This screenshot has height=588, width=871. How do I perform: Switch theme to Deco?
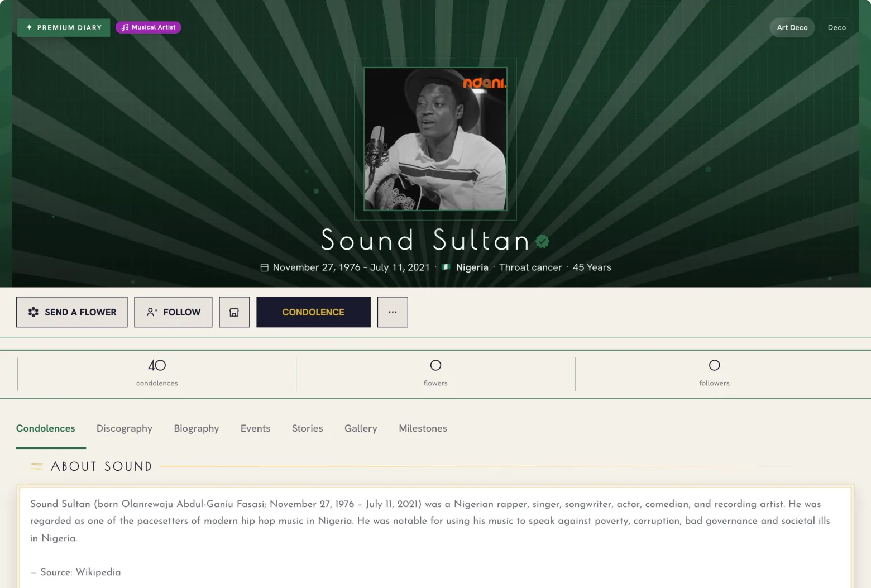[837, 27]
